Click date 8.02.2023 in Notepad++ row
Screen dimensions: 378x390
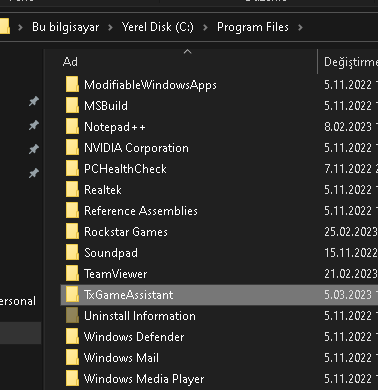tap(348, 127)
